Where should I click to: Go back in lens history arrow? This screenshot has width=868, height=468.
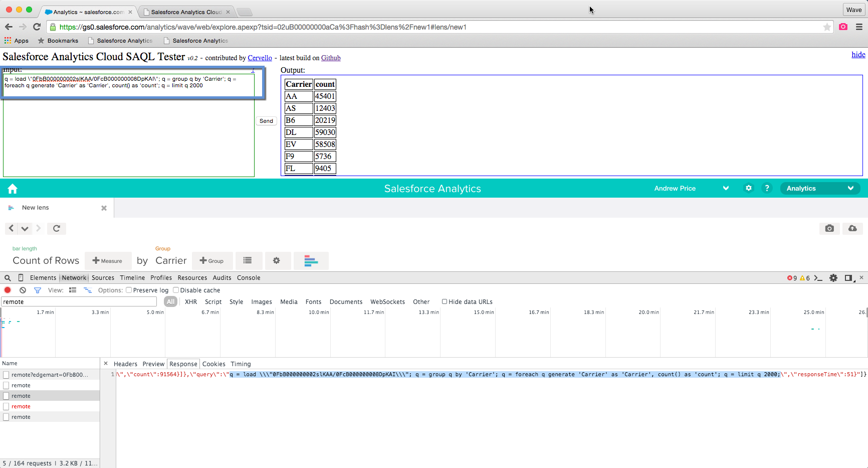pyautogui.click(x=11, y=228)
